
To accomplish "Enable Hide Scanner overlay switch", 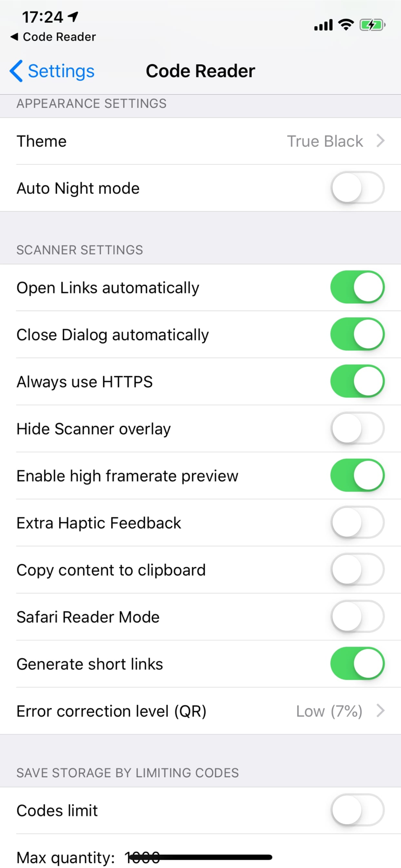I will pyautogui.click(x=357, y=429).
